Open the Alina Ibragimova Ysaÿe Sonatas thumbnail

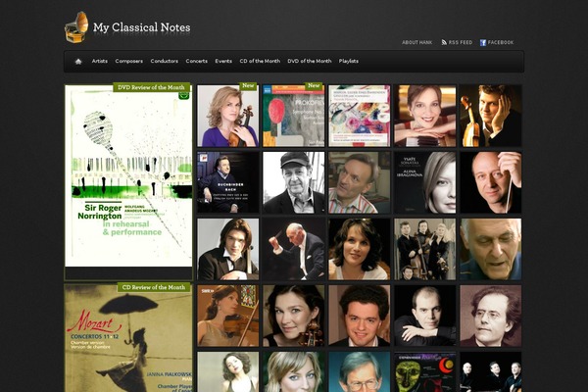pyautogui.click(x=425, y=182)
